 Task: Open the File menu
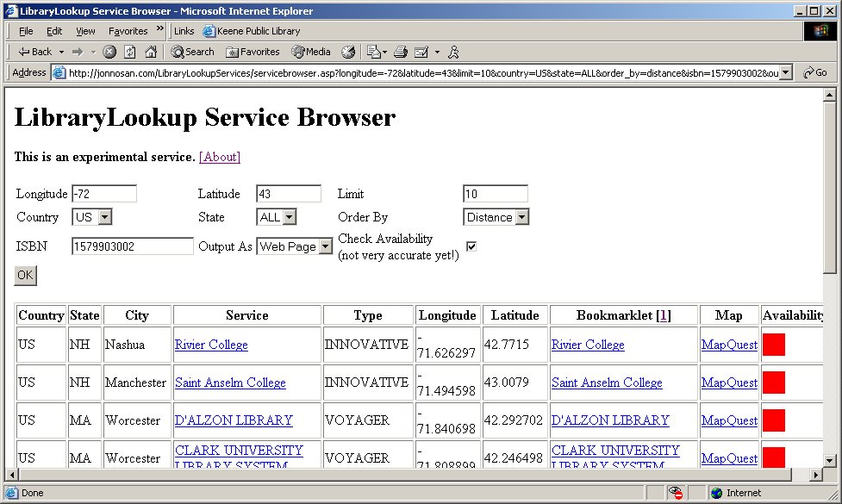pyautogui.click(x=26, y=31)
